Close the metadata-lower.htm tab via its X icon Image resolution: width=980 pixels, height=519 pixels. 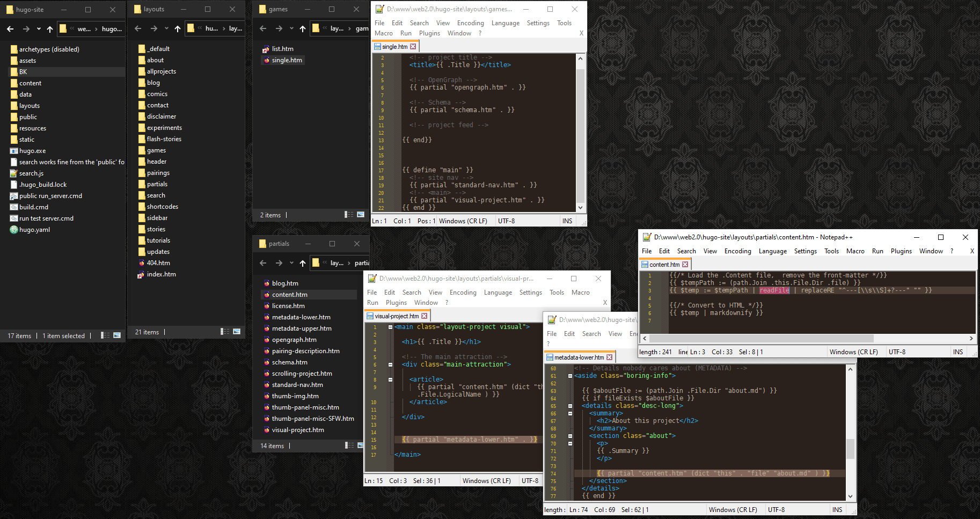(x=609, y=357)
